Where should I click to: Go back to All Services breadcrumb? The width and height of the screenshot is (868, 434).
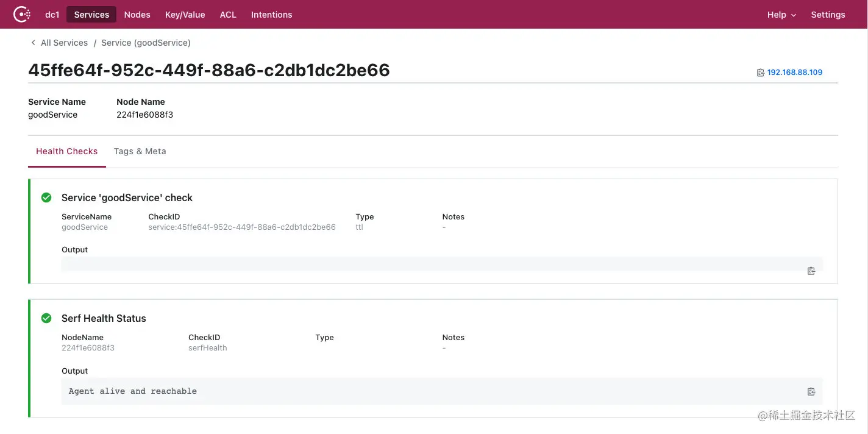coord(65,43)
